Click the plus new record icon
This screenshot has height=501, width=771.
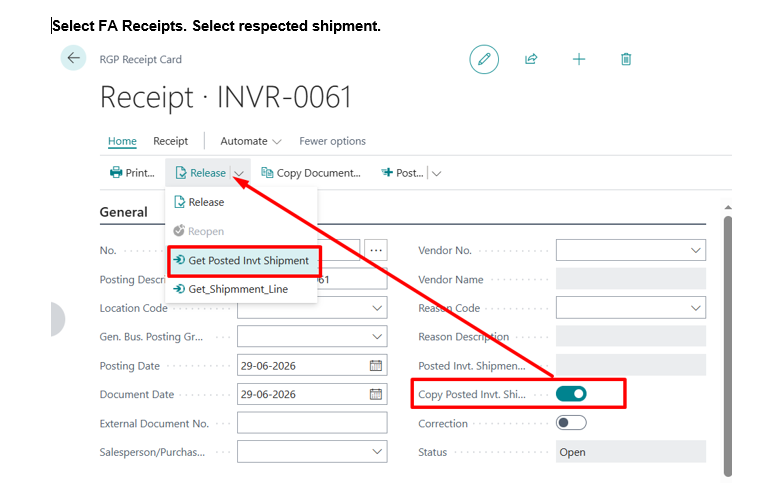(x=579, y=59)
